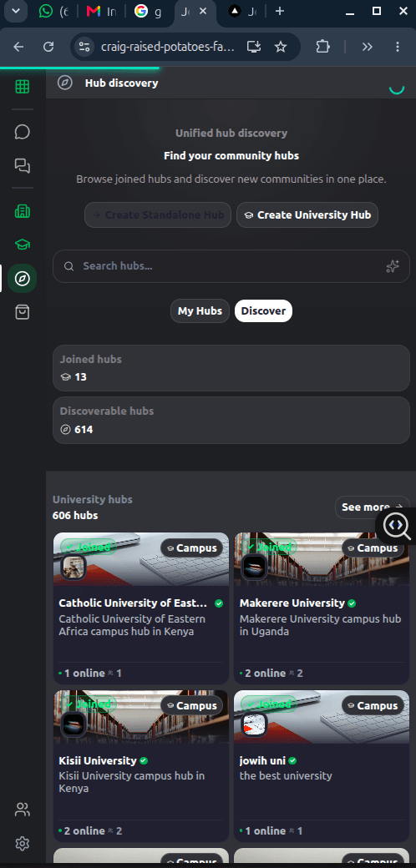The image size is (416, 868).
Task: Open the browser extensions puzzle icon
Action: tap(322, 47)
